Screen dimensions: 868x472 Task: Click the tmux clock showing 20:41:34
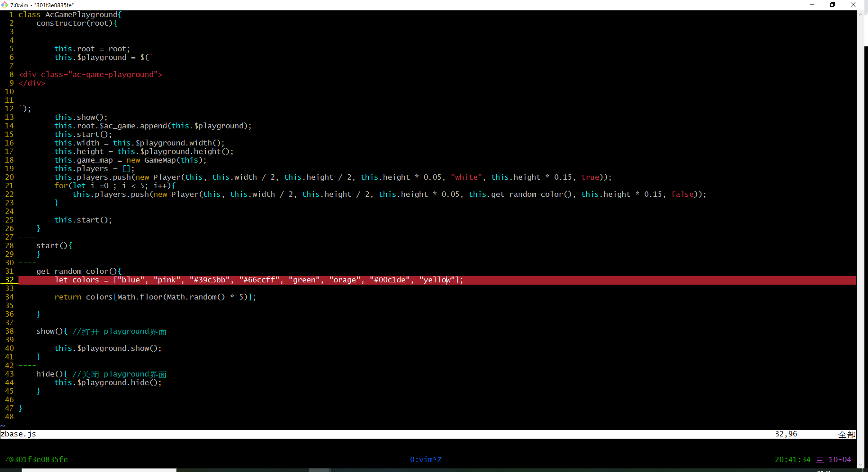[x=792, y=459]
